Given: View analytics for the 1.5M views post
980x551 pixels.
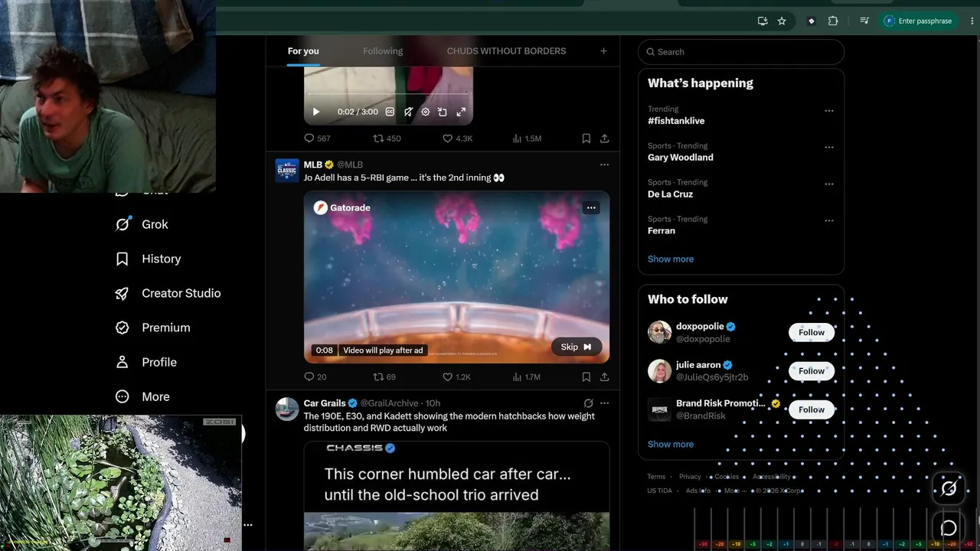Looking at the screenshot, I should [x=527, y=139].
